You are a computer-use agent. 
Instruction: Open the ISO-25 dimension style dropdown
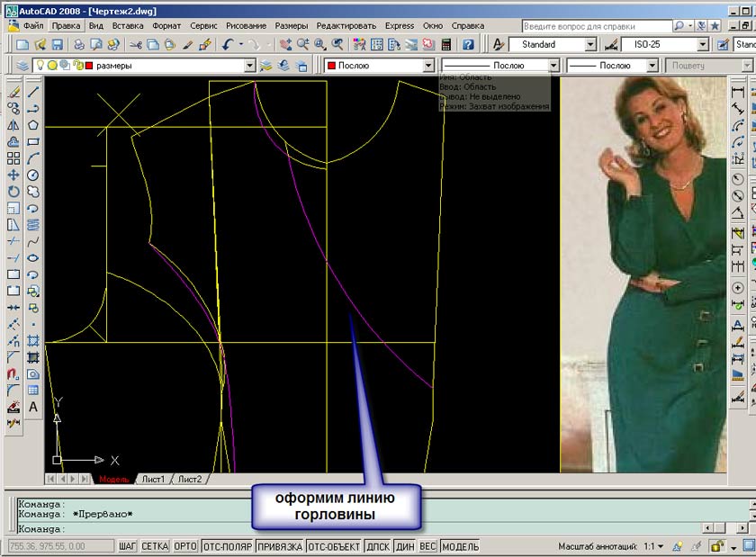tap(702, 44)
